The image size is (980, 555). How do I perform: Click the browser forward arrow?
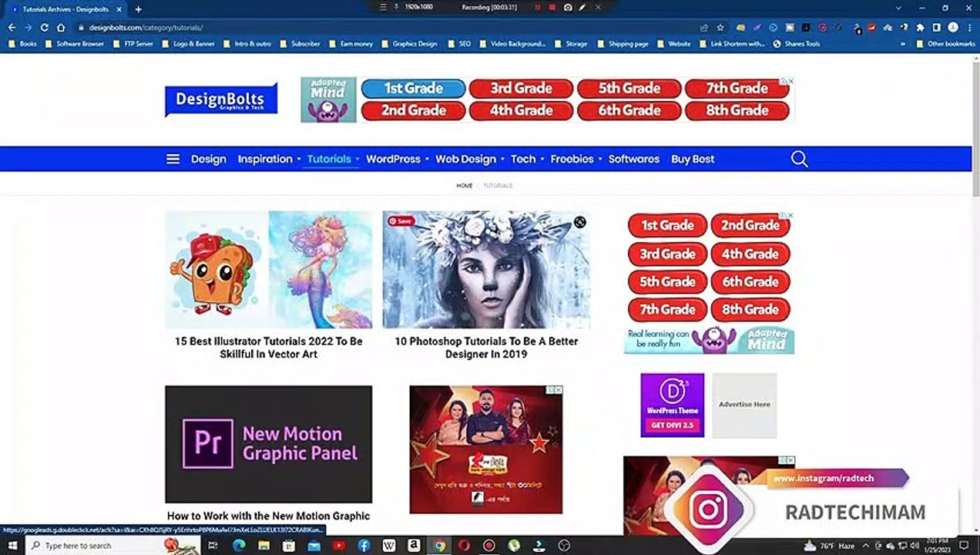click(28, 28)
